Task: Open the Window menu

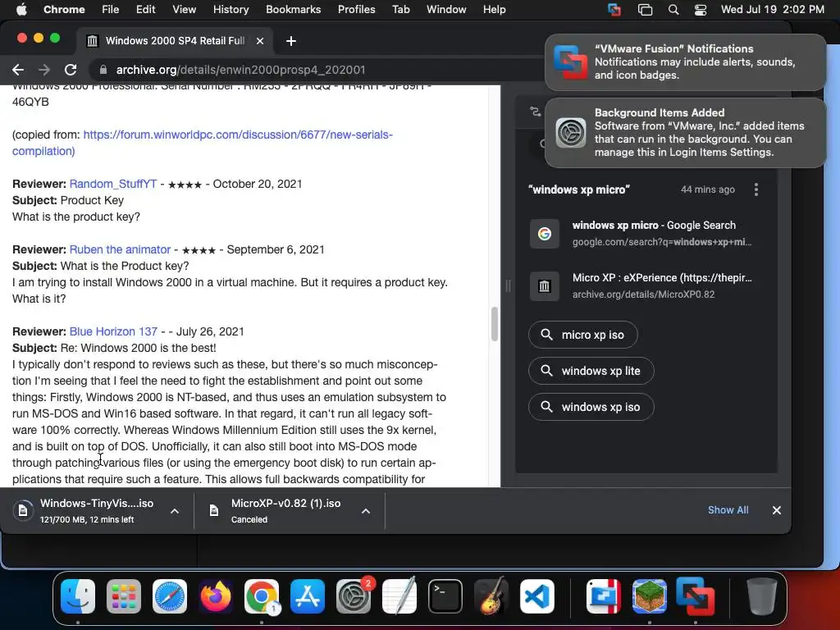Action: [x=446, y=9]
